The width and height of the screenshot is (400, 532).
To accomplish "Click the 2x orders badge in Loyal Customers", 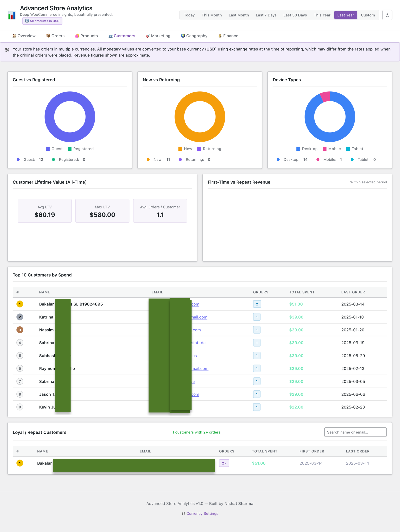I will pyautogui.click(x=224, y=463).
